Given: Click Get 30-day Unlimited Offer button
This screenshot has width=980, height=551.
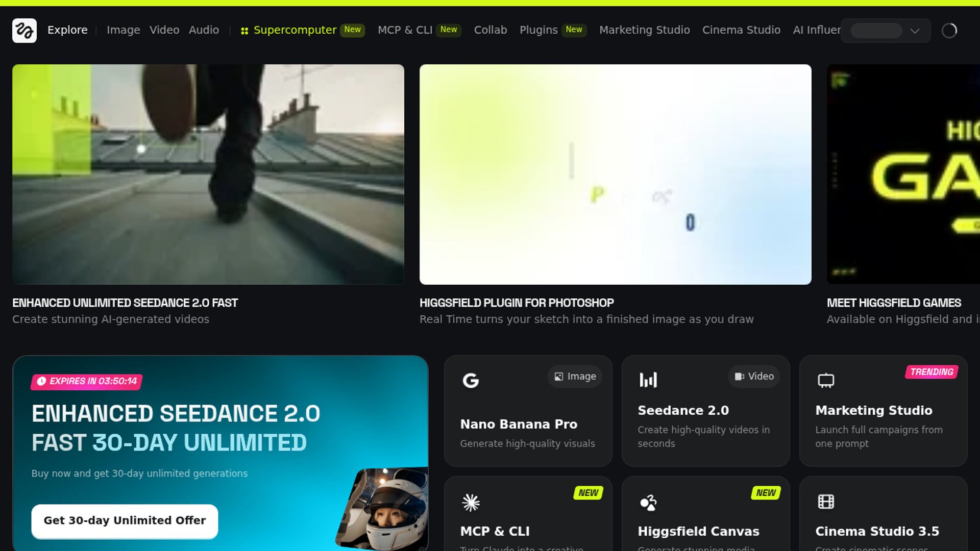Looking at the screenshot, I should [125, 521].
